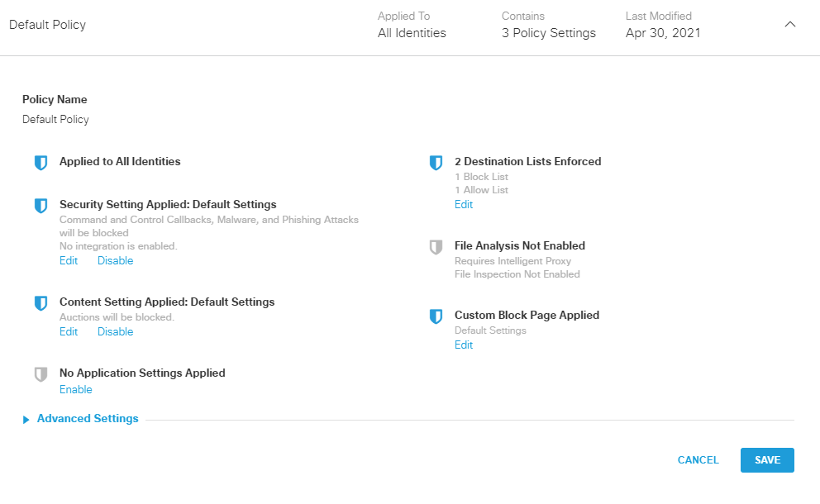Click the Content Setting Applied shield icon
The image size is (820, 504).
pyautogui.click(x=41, y=303)
